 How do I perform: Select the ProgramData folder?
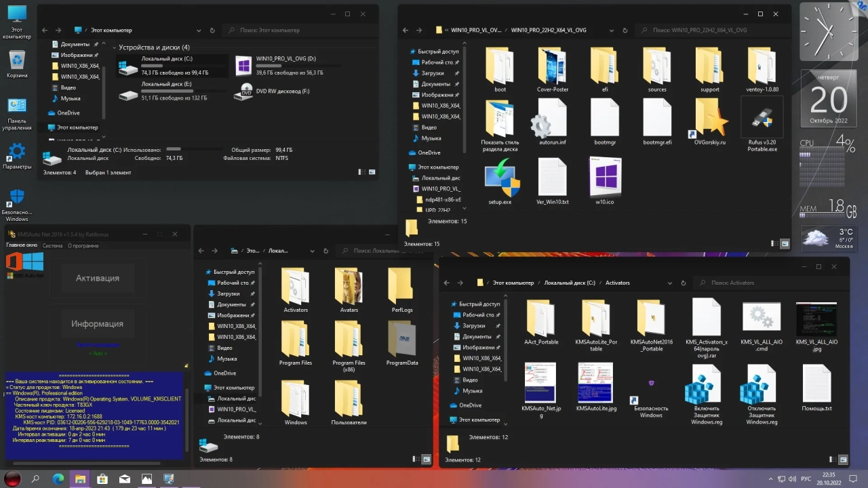point(402,343)
